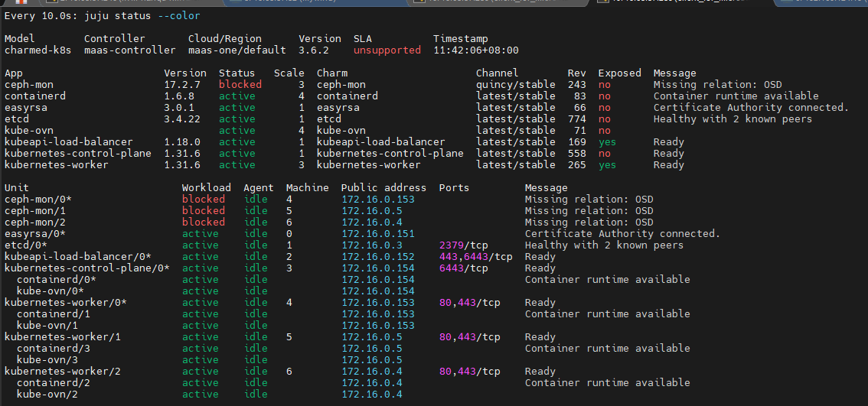Screen dimensions: 868x406
Task: Click etcd version '3.4.22'
Action: [x=182, y=119]
